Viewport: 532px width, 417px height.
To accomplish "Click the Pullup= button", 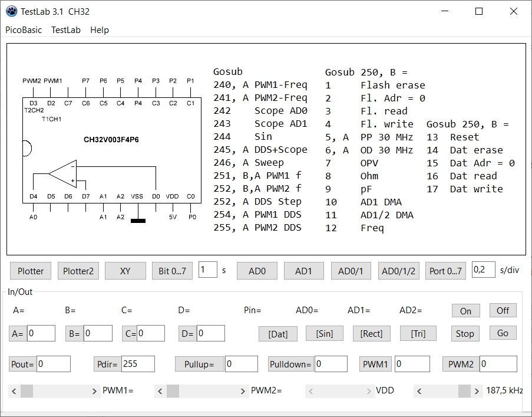I will (x=199, y=364).
